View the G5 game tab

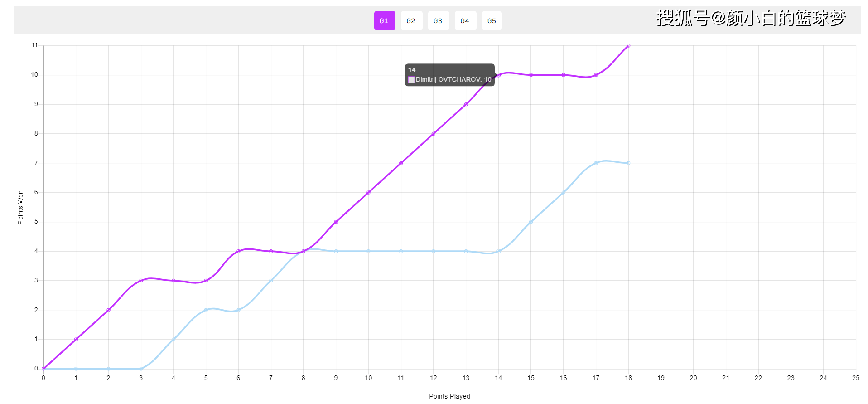pos(492,21)
